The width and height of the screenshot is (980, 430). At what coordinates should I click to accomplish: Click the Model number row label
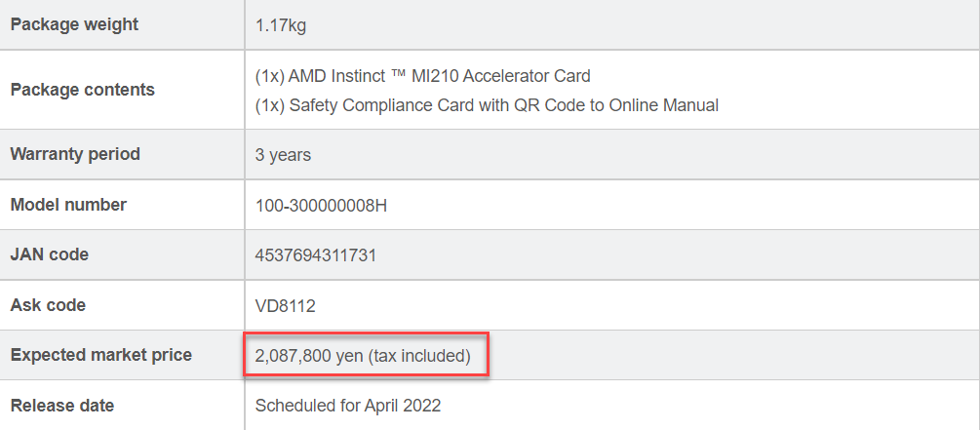click(68, 205)
